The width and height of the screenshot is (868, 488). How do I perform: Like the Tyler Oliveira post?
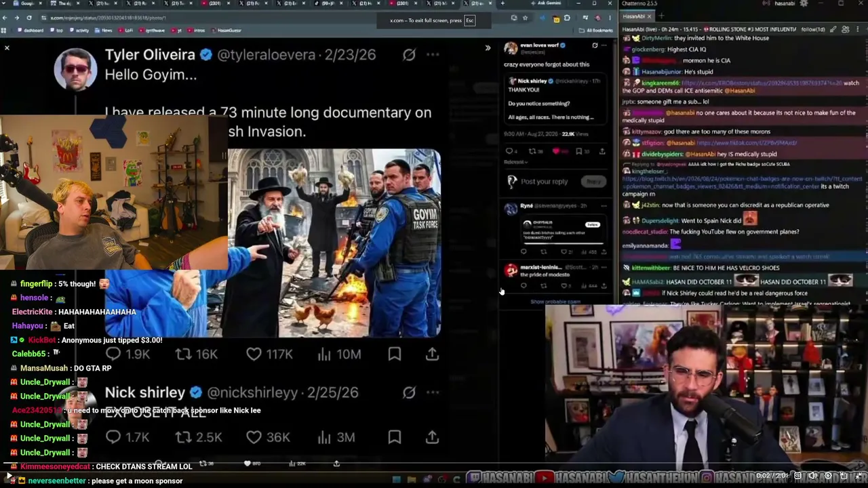pyautogui.click(x=269, y=354)
